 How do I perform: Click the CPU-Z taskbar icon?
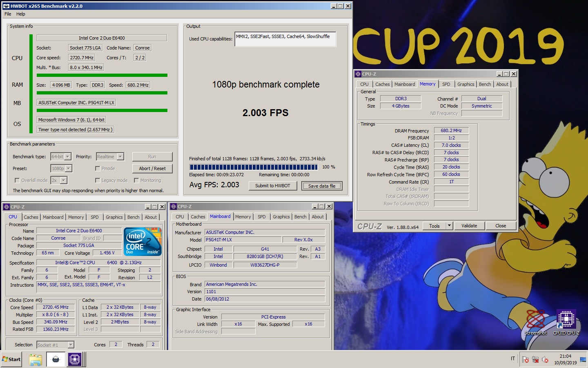(x=75, y=359)
